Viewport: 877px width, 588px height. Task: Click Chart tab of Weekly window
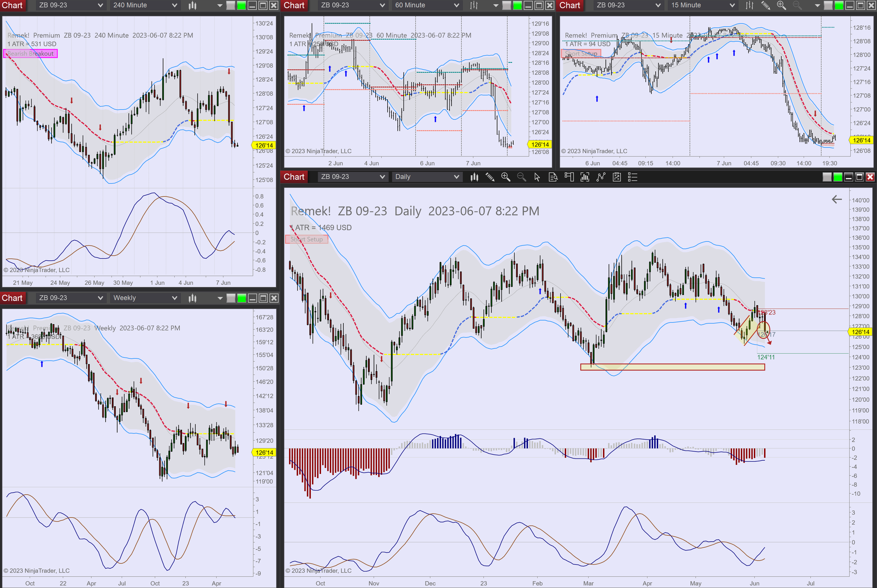(x=12, y=298)
